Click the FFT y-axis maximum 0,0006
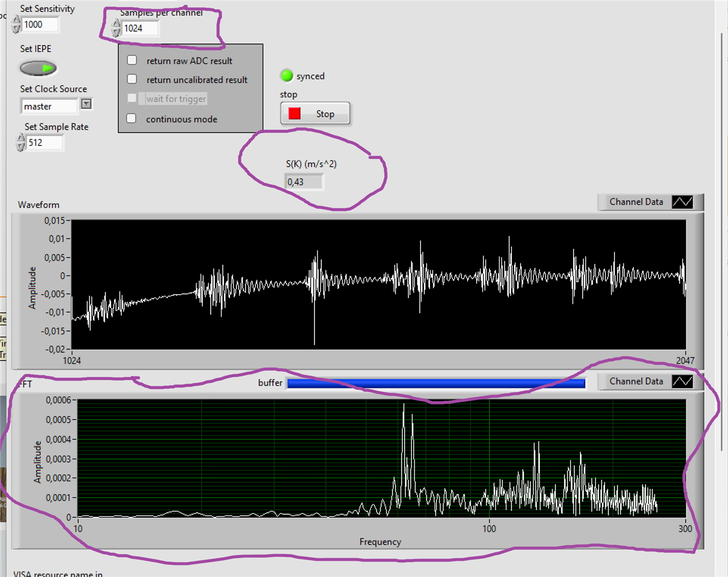728x577 pixels. [x=58, y=400]
